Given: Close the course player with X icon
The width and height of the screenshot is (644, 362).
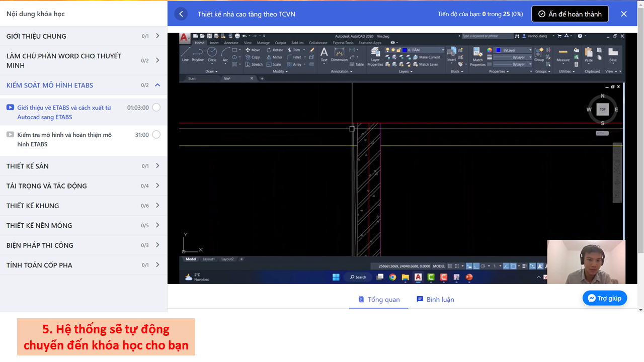Looking at the screenshot, I should pos(624,14).
